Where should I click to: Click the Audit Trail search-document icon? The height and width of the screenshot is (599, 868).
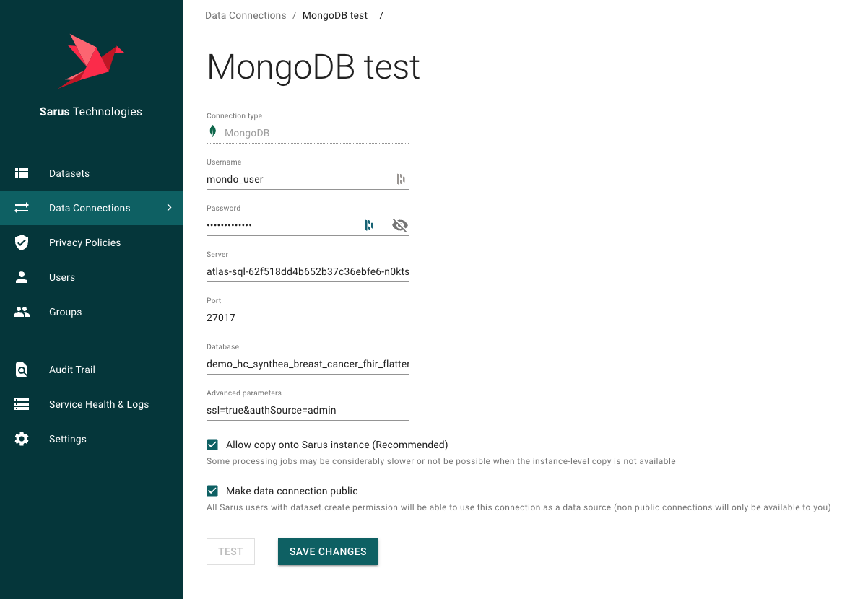tap(22, 370)
